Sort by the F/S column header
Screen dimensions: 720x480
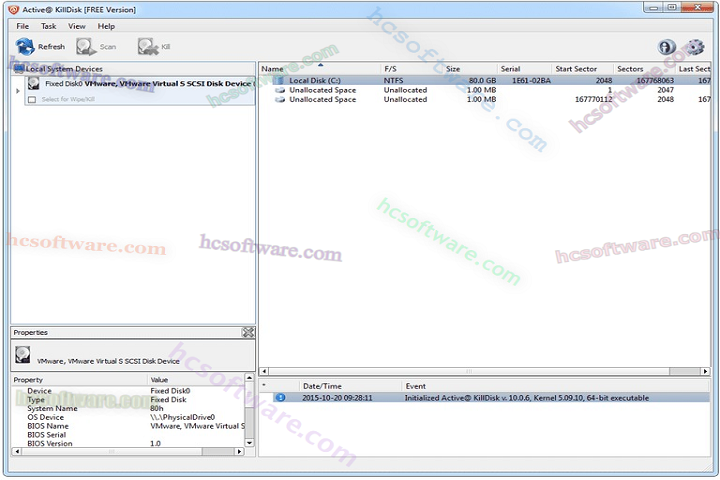click(412, 69)
